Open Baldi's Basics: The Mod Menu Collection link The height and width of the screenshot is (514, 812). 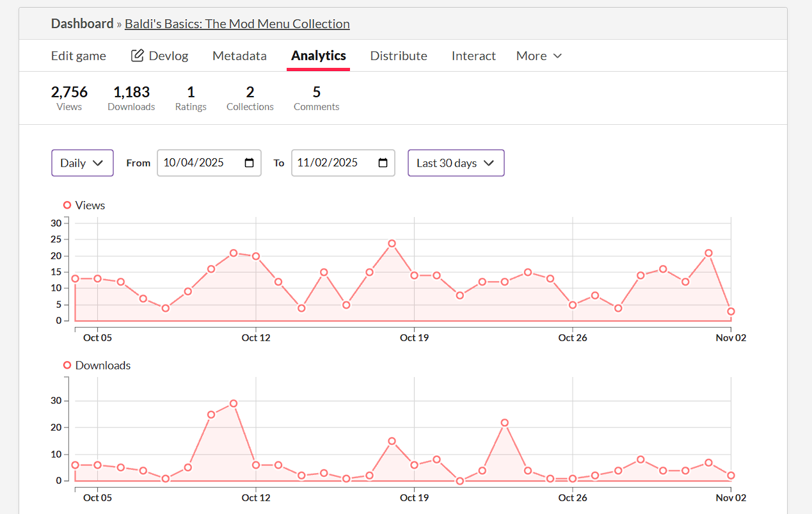(x=237, y=24)
